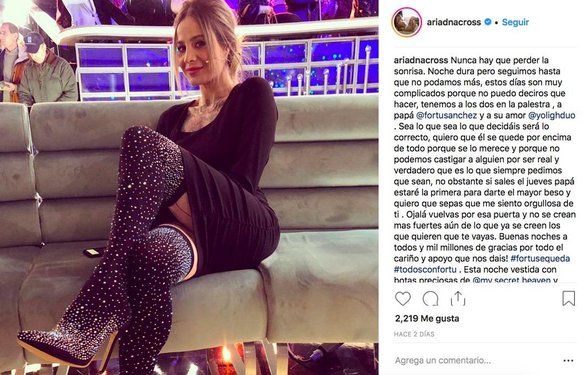This screenshot has width=588, height=375.
Task: Like the post with heart icon
Action: (403, 298)
